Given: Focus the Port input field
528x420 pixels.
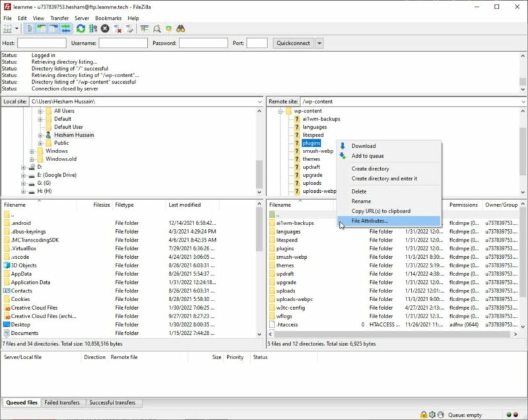Looking at the screenshot, I should pos(257,43).
